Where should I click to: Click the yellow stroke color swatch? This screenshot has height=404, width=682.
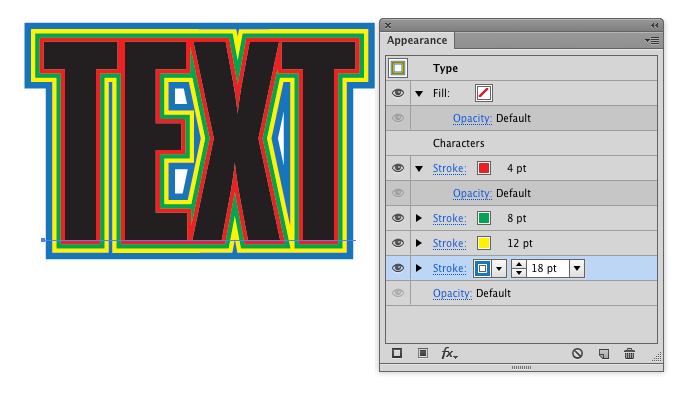click(484, 243)
